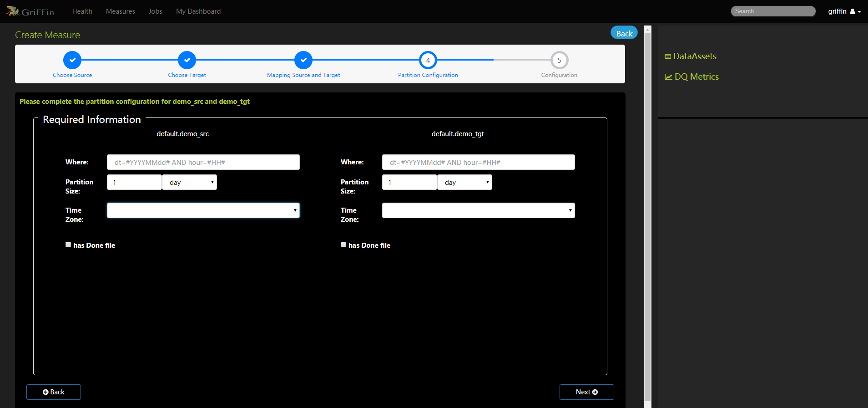Open the Health menu
Screen dimensions: 868x408
click(x=82, y=11)
